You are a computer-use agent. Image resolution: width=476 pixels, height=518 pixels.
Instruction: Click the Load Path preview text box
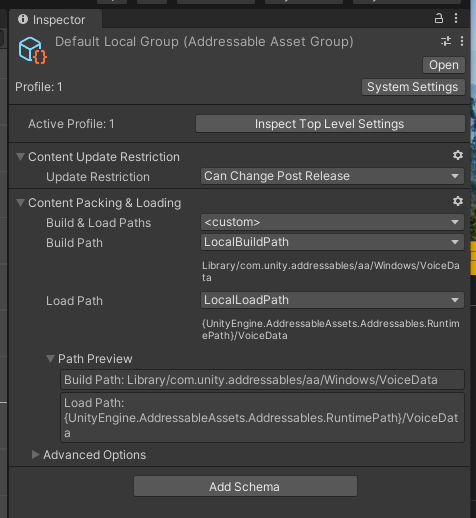tap(262, 418)
